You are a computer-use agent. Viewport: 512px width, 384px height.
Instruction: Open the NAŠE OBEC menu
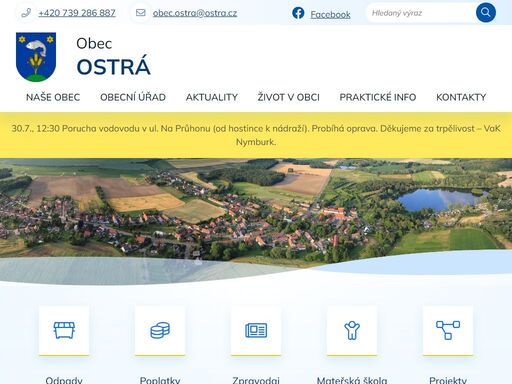(x=53, y=97)
